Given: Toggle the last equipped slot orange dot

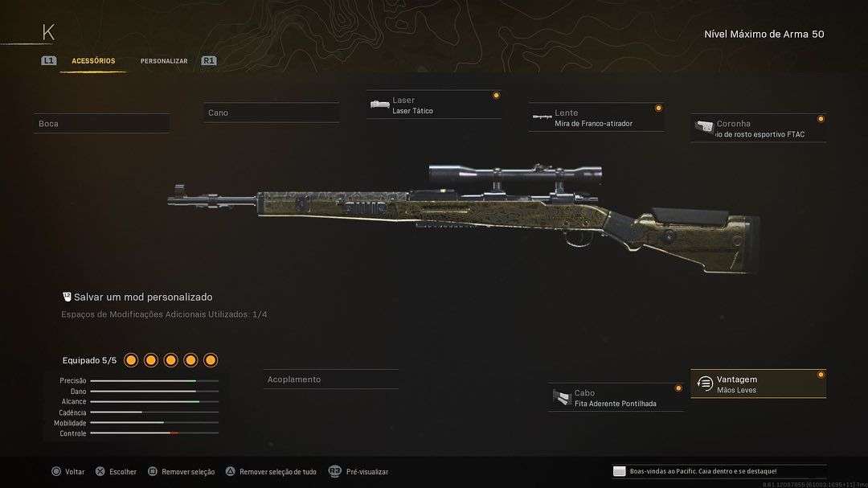Looking at the screenshot, I should 211,361.
